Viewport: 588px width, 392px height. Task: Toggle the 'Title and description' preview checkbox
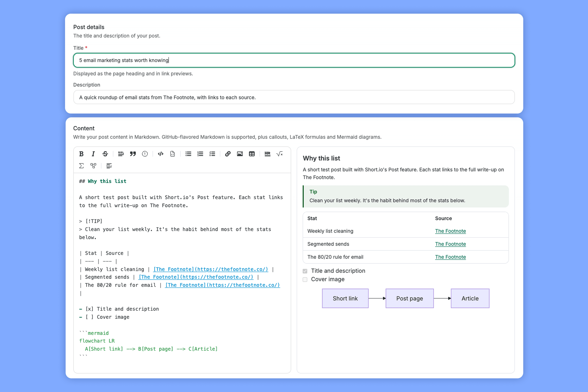(305, 271)
